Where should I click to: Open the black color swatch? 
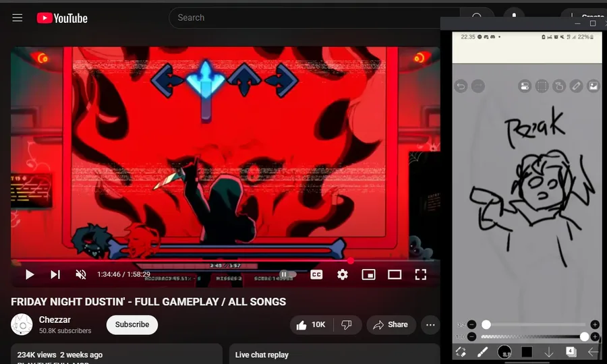tap(527, 352)
